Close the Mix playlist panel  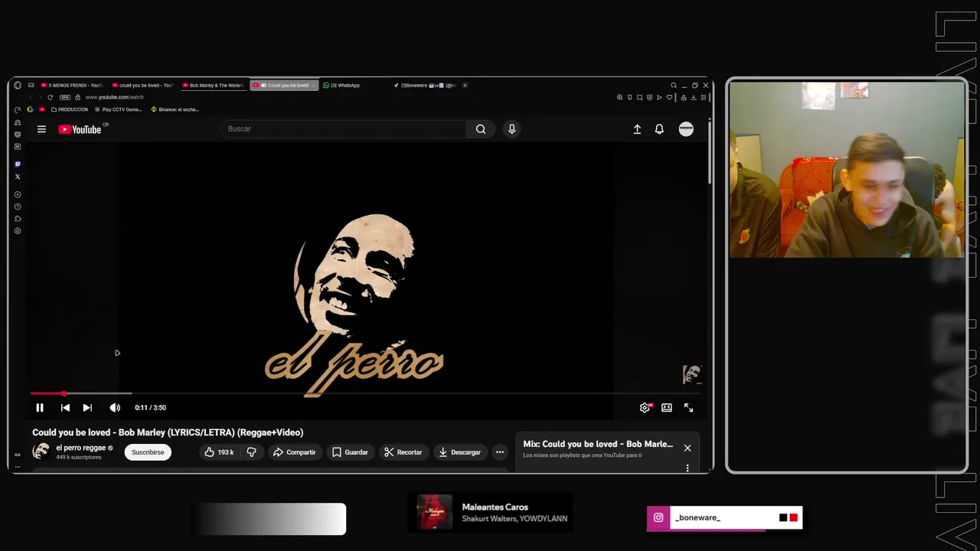(688, 448)
